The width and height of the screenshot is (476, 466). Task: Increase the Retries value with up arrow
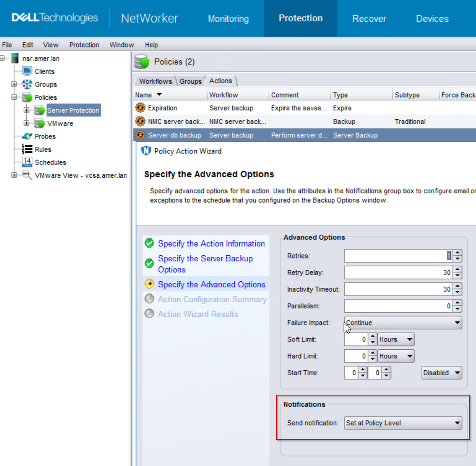[x=457, y=253]
